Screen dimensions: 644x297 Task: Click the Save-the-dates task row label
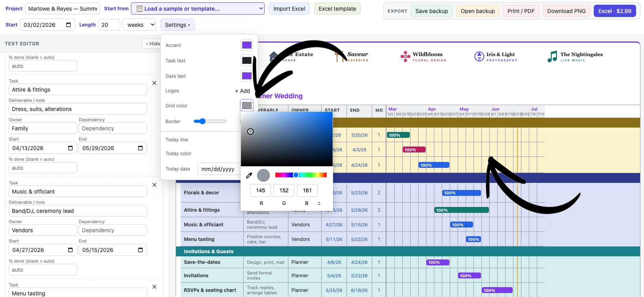[x=202, y=262]
